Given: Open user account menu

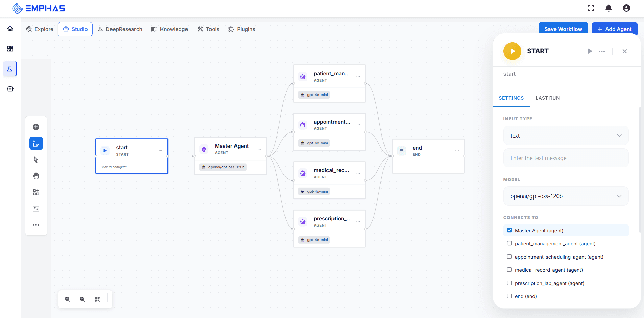Looking at the screenshot, I should (x=626, y=8).
